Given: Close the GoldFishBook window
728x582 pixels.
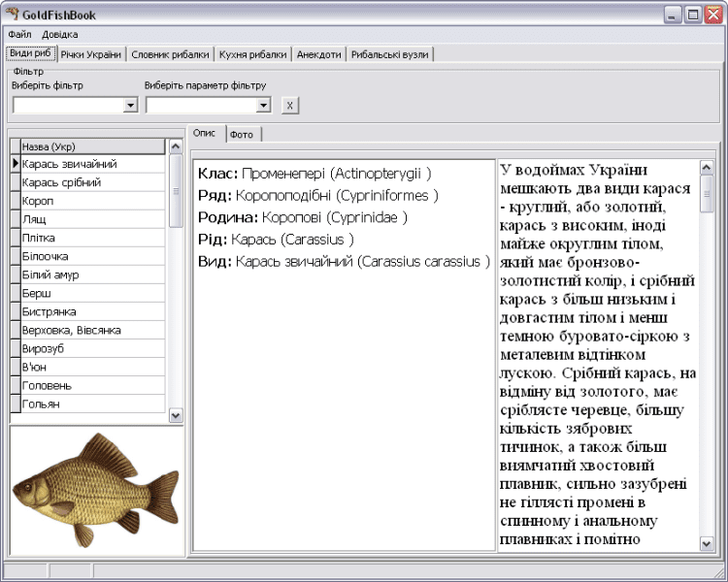Looking at the screenshot, I should (712, 15).
